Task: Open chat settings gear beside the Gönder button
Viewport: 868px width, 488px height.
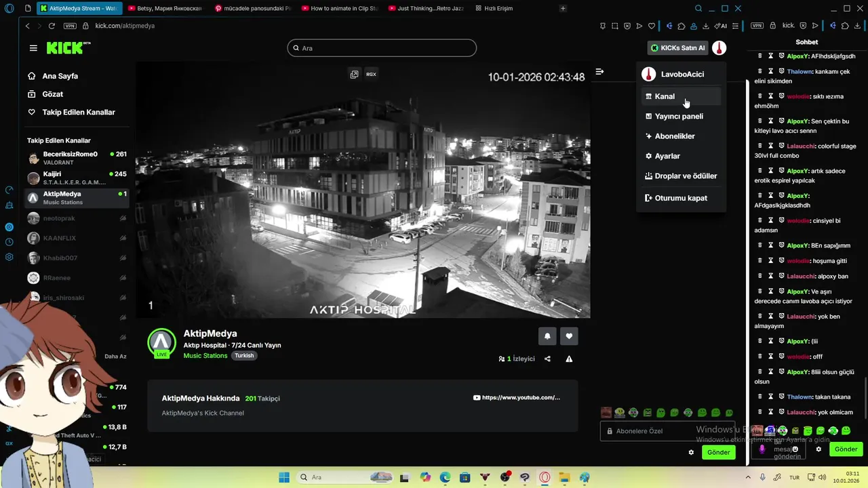Action: point(691,452)
